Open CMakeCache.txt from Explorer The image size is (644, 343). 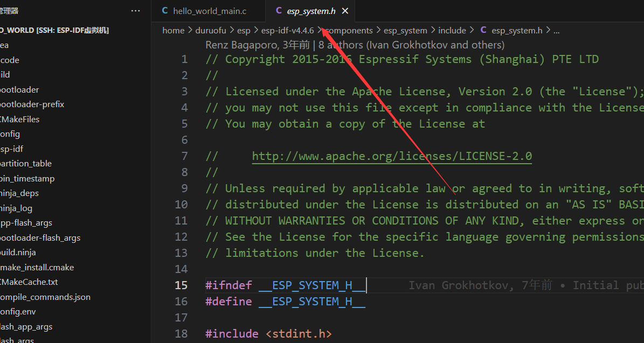(x=29, y=282)
